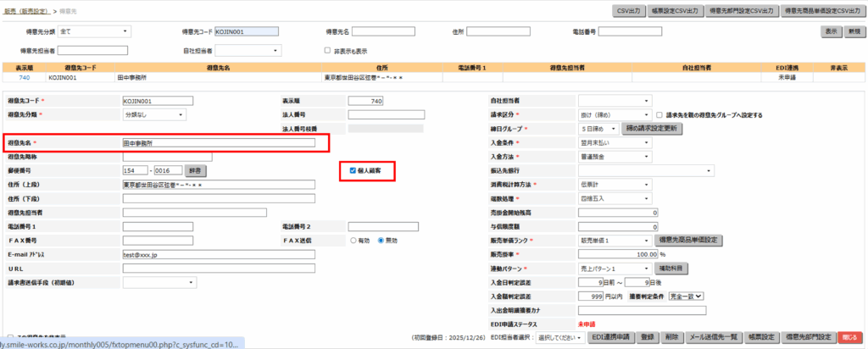Open customer 740 link in the list
Viewport: 868px width, 349px height.
point(25,77)
